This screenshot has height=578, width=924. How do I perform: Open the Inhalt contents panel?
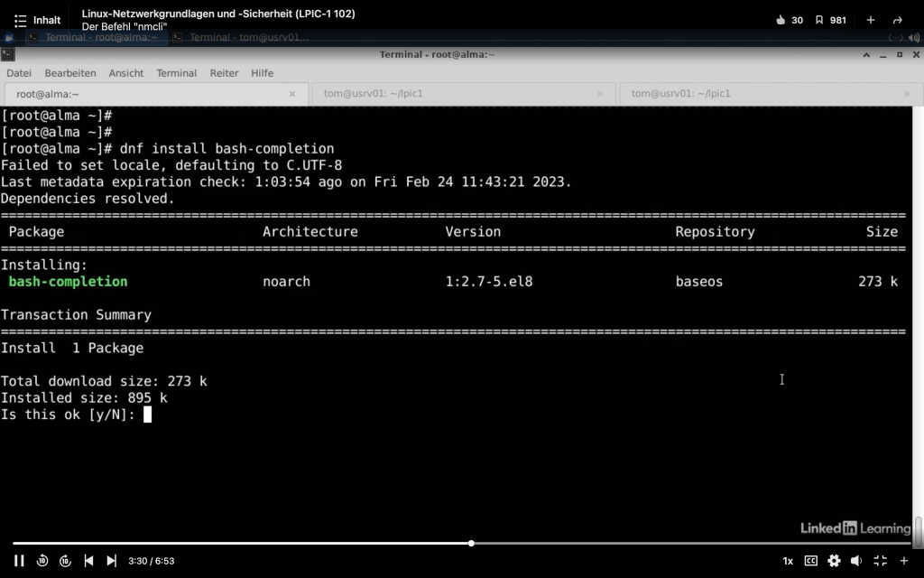pos(38,20)
